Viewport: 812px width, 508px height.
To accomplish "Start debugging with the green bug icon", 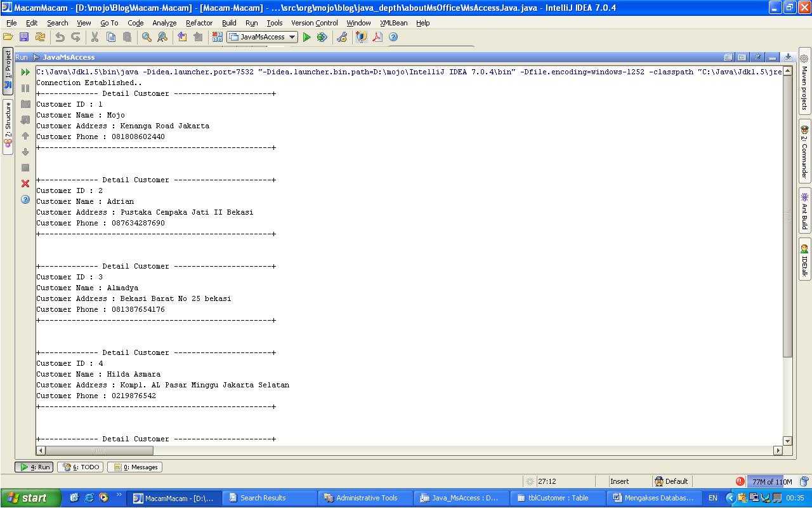I will pyautogui.click(x=322, y=37).
